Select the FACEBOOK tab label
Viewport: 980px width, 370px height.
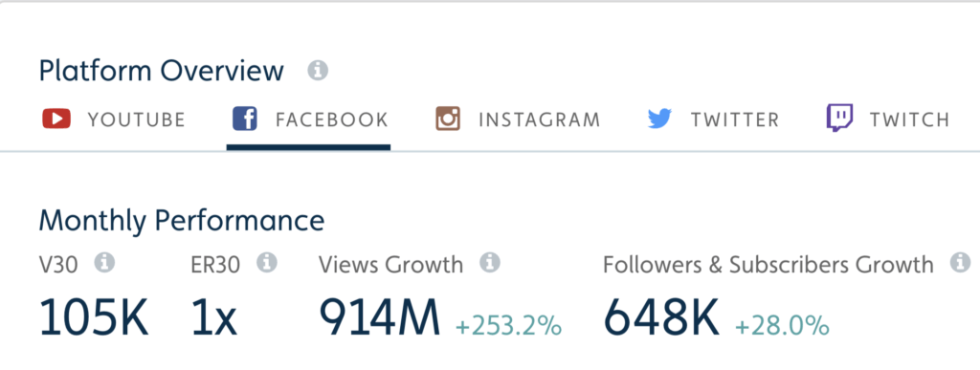(332, 120)
